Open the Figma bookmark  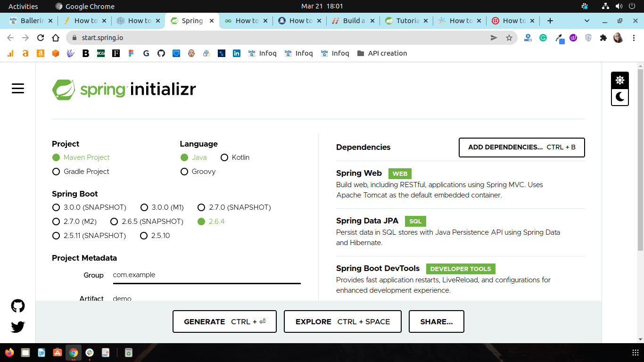[x=131, y=53]
